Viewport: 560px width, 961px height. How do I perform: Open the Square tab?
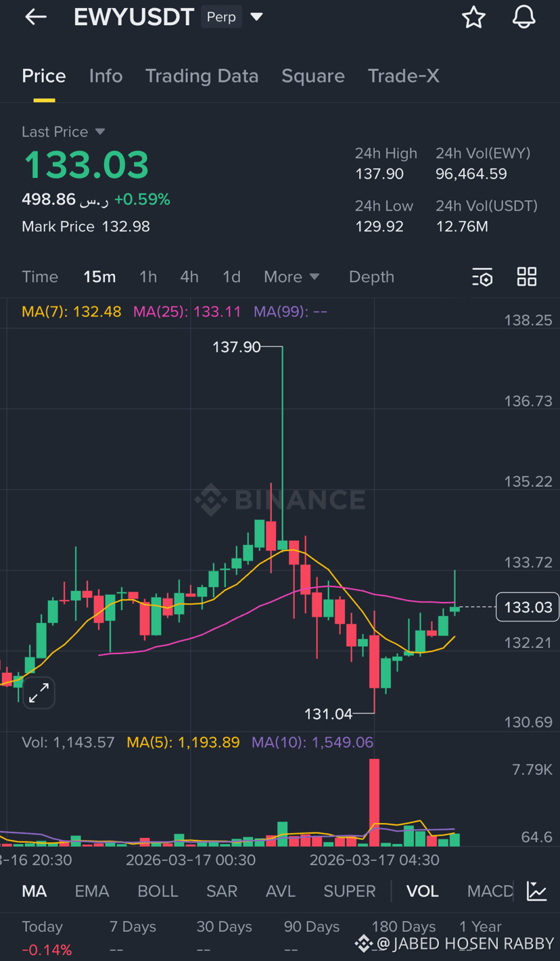tap(313, 76)
